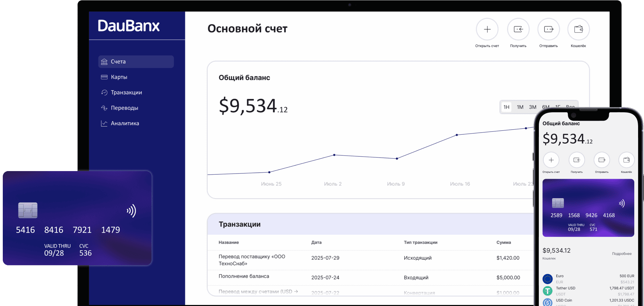Open the Счета section in sidebar

tap(136, 62)
